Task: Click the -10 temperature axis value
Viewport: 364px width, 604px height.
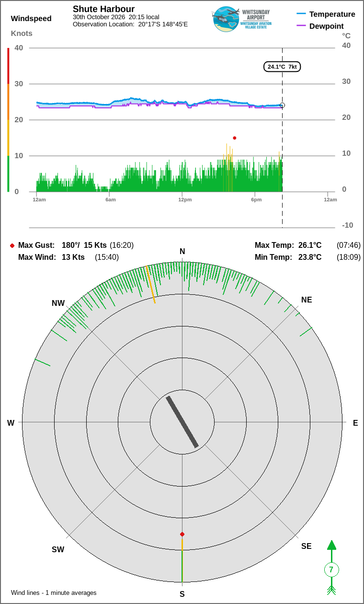Action: (x=347, y=225)
